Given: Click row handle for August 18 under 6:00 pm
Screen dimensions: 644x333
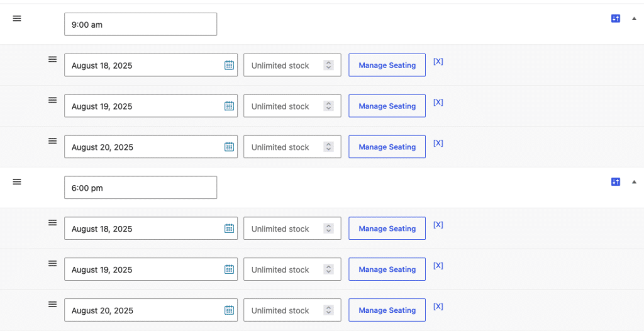Looking at the screenshot, I should (x=53, y=222).
